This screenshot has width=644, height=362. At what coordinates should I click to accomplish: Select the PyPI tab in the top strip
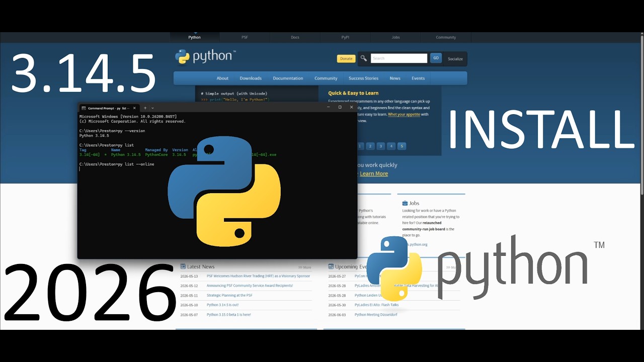click(x=345, y=37)
